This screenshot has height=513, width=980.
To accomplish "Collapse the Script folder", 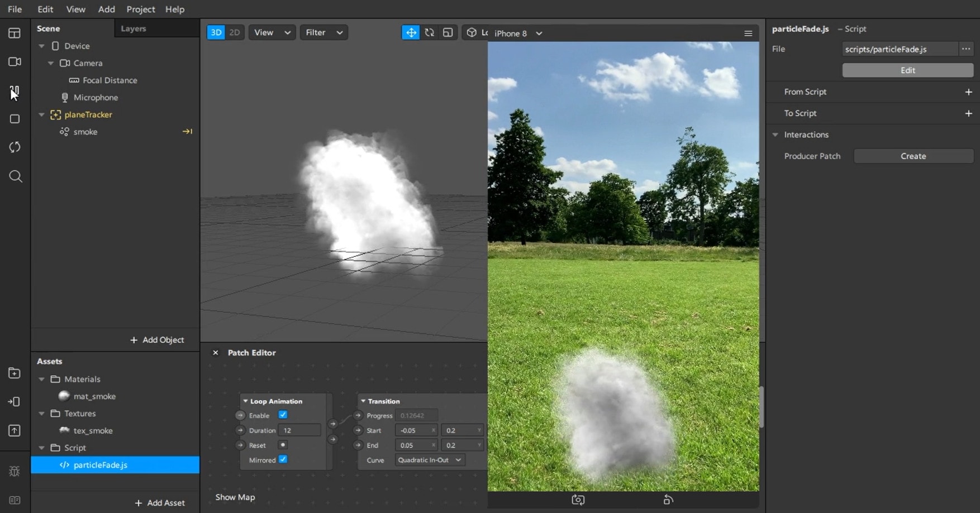I will pyautogui.click(x=42, y=448).
